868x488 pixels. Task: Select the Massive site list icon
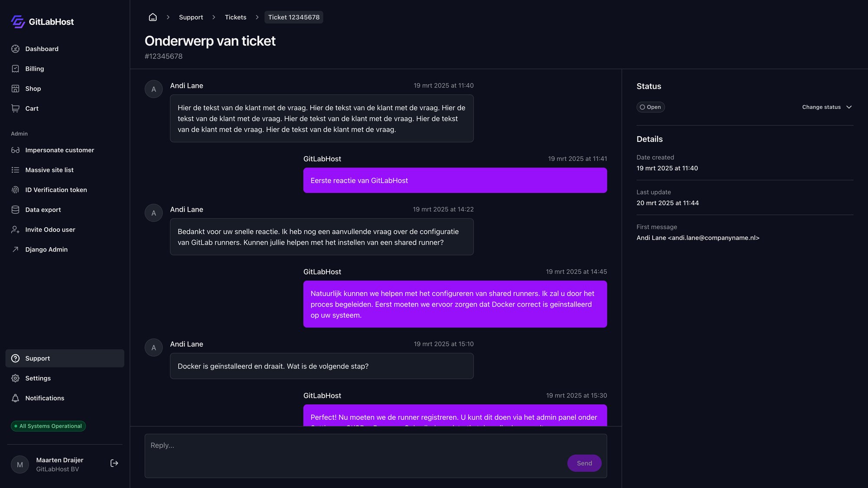(16, 170)
